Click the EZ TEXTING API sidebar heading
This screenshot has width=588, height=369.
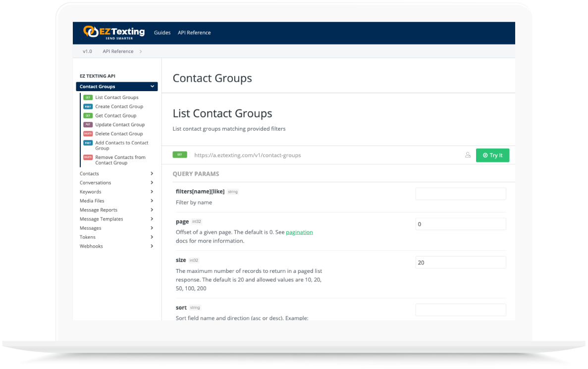pyautogui.click(x=98, y=76)
